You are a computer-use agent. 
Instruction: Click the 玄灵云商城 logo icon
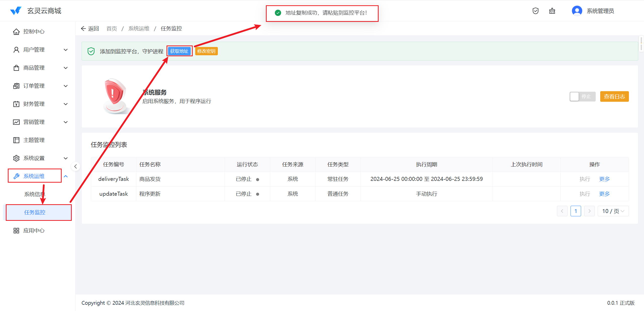[16, 11]
